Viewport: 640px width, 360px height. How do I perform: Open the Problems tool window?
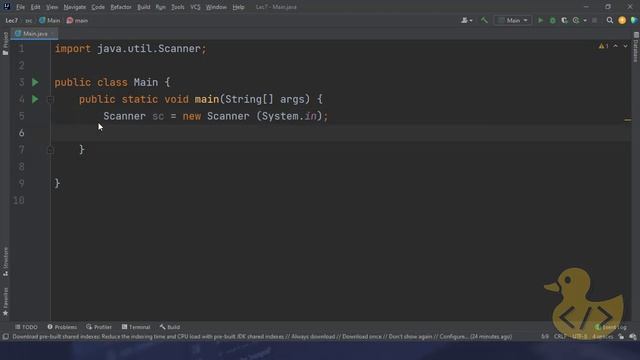coord(62,327)
